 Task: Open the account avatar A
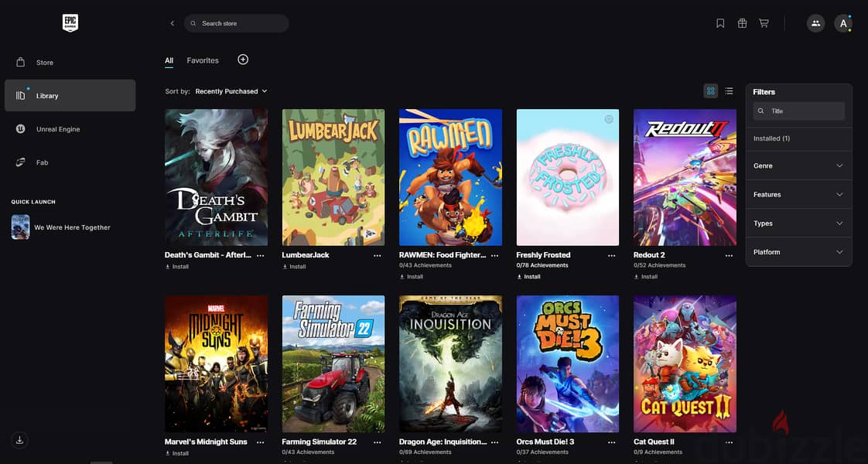tap(843, 23)
